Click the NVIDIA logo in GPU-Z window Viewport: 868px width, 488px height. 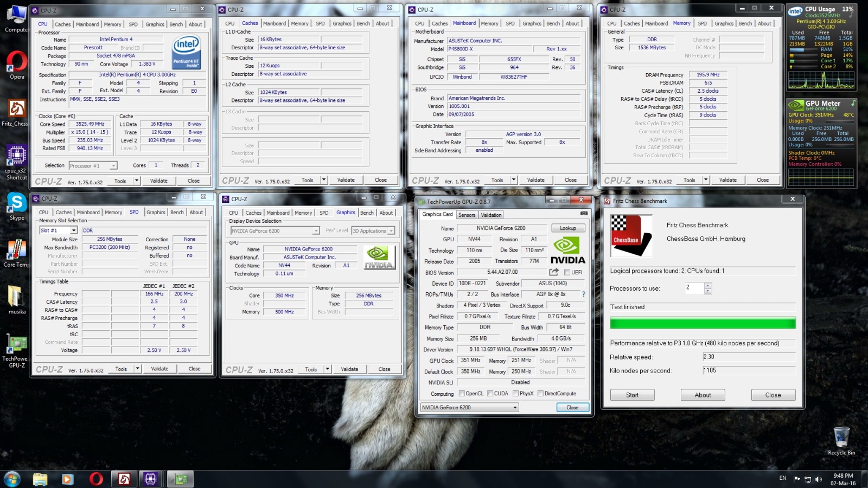pyautogui.click(x=567, y=251)
